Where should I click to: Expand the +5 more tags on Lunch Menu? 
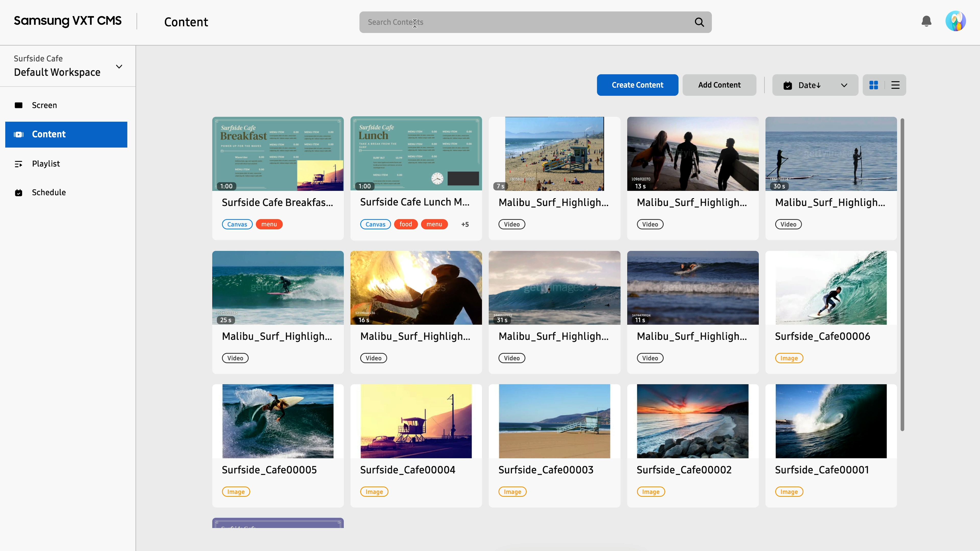pos(465,224)
